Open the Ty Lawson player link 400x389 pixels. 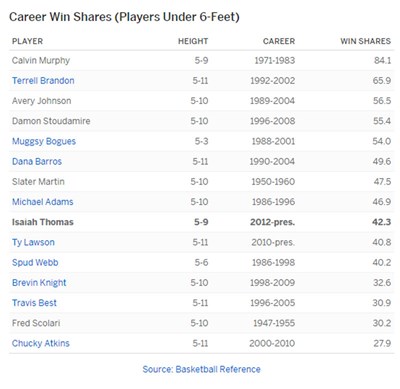pyautogui.click(x=33, y=242)
